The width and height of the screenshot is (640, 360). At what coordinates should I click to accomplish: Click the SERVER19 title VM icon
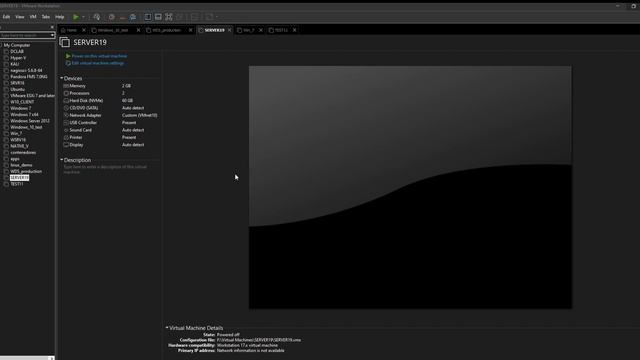click(x=64, y=42)
